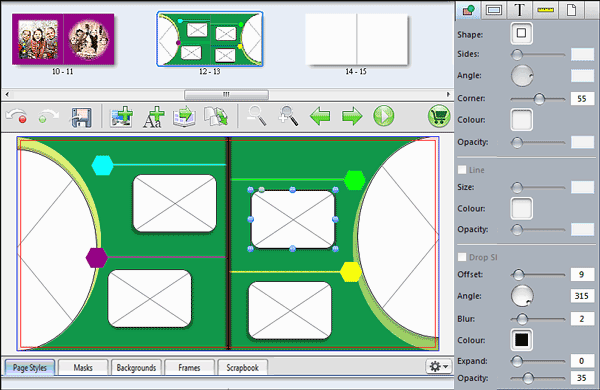
Task: Switch to the Masks tab
Action: point(83,367)
